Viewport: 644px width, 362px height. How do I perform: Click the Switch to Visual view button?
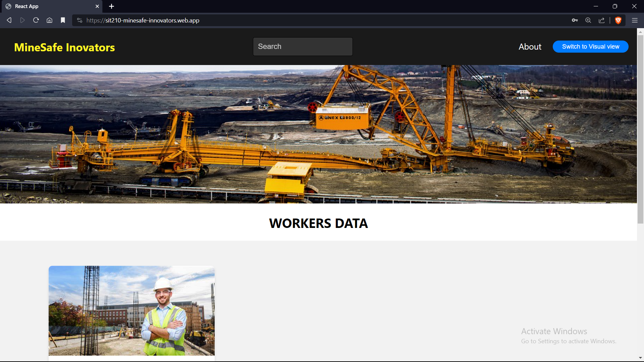pos(590,47)
